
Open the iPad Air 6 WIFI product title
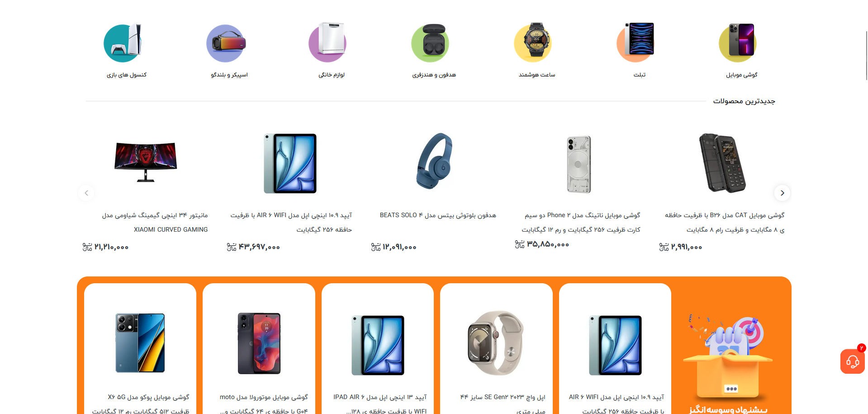[291, 222]
